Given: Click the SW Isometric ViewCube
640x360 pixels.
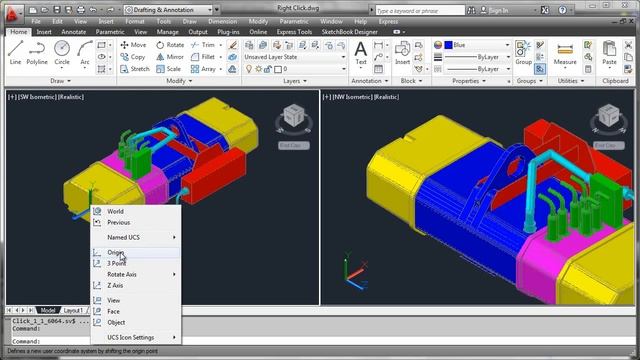Looking at the screenshot, I should click(294, 116).
